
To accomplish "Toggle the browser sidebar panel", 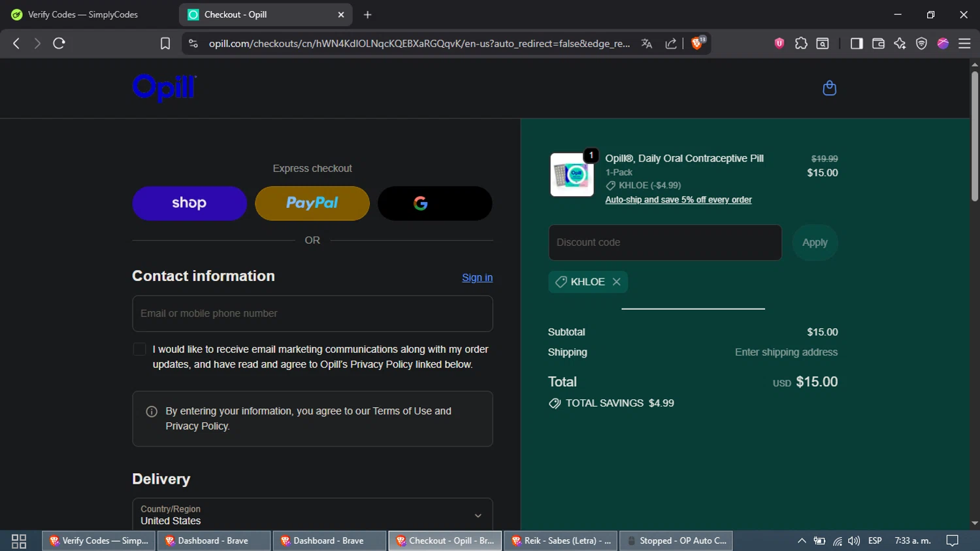I will click(857, 43).
